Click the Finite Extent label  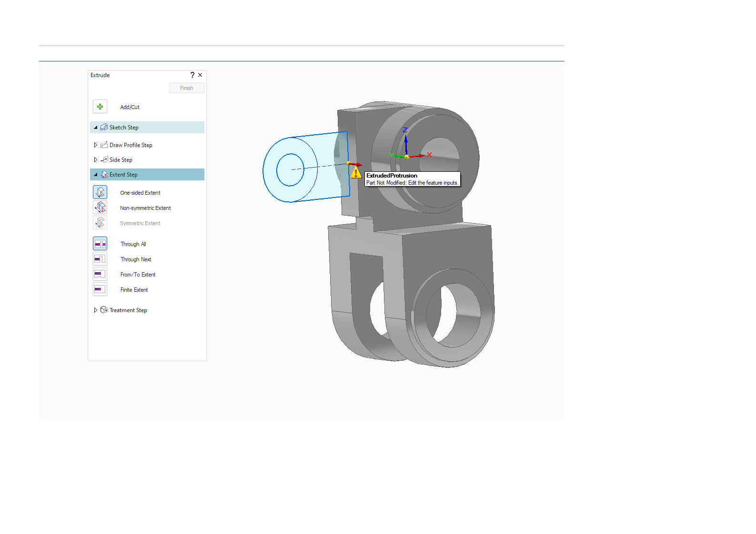134,290
